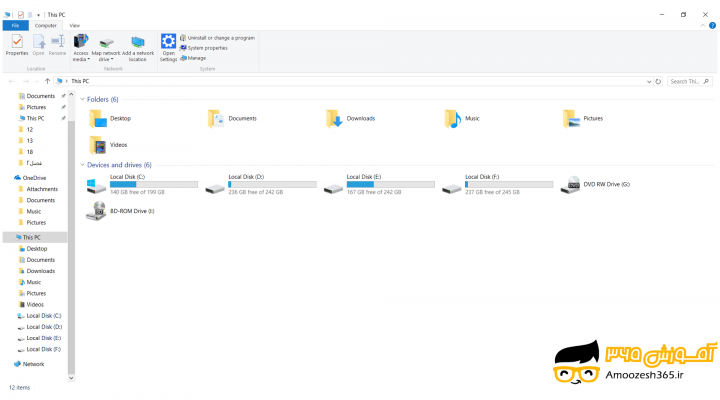The width and height of the screenshot is (720, 400).
Task: Open Explorer Help question mark
Action: (x=712, y=26)
